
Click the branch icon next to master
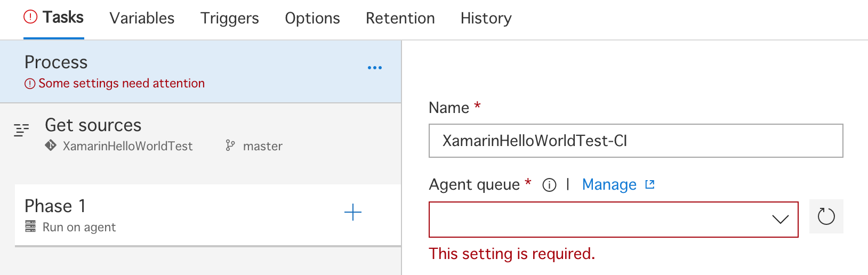tap(230, 145)
